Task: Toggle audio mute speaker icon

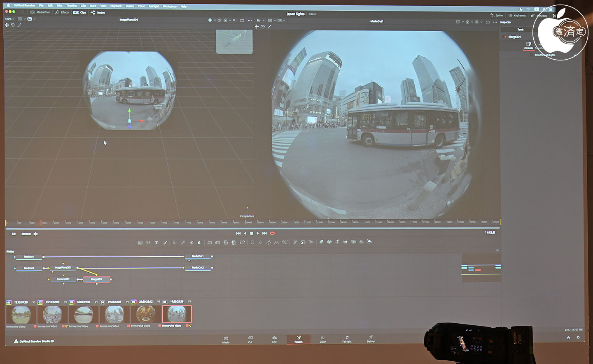Action: [x=36, y=234]
